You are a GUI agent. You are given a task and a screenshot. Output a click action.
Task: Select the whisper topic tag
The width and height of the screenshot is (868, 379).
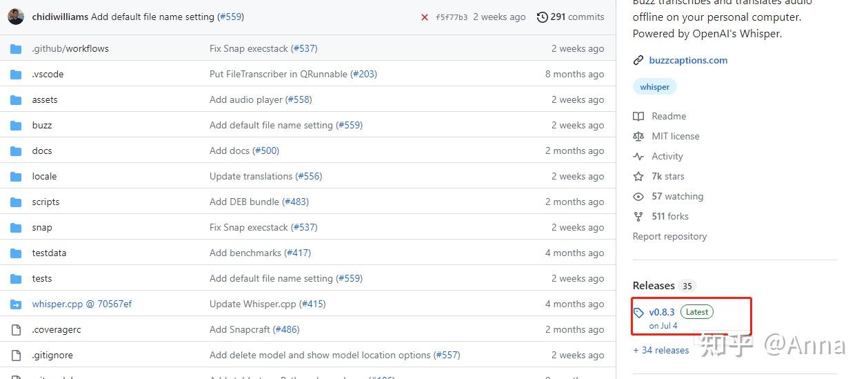point(654,87)
